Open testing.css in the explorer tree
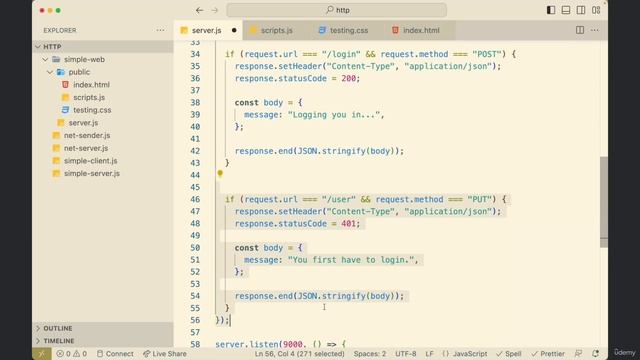The width and height of the screenshot is (640, 360). (x=92, y=110)
